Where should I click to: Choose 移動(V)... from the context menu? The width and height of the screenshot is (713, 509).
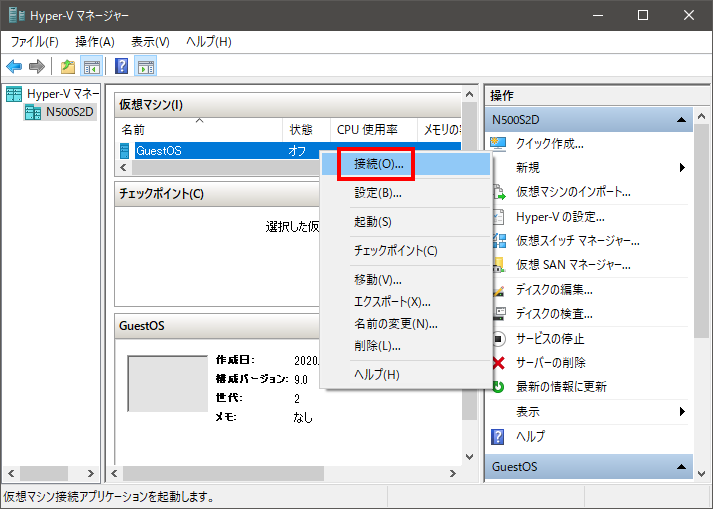coord(405,280)
